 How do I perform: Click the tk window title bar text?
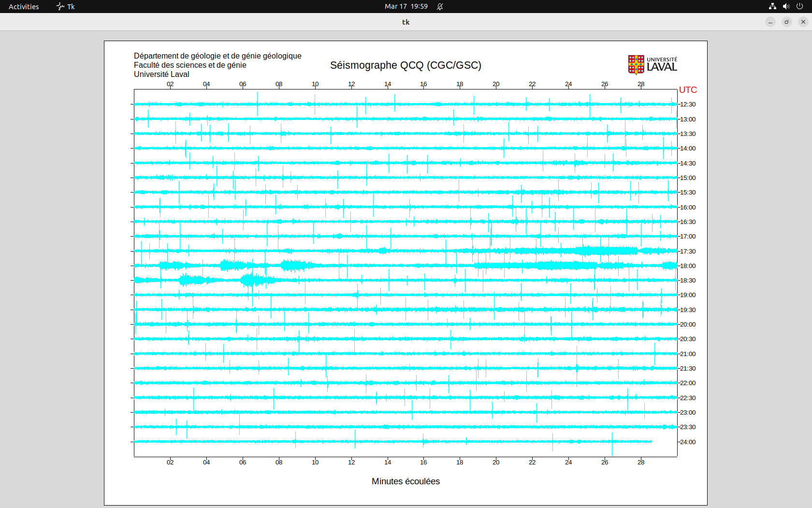click(406, 22)
